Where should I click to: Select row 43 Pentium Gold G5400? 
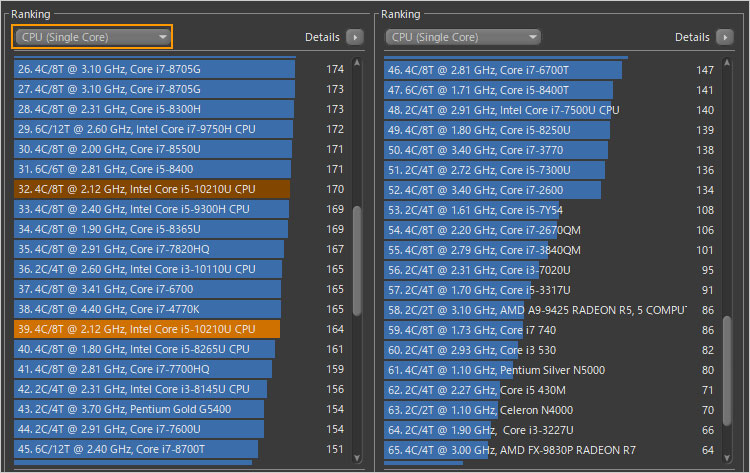click(x=179, y=409)
